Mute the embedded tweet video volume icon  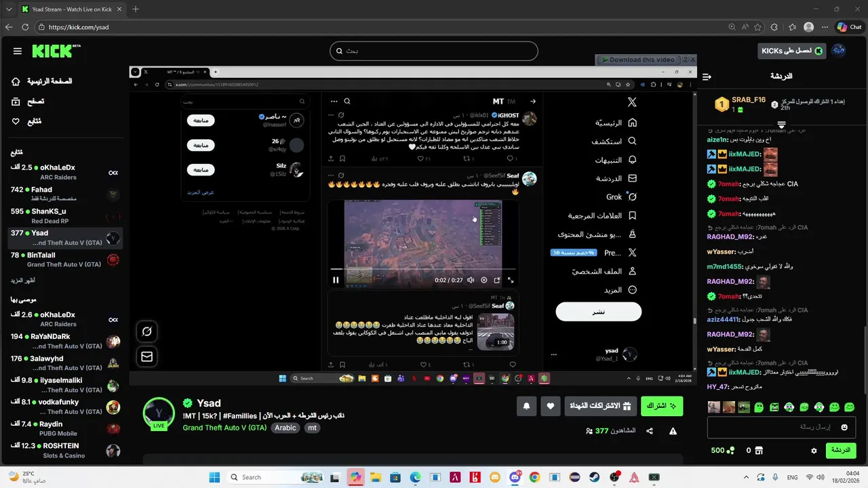(x=471, y=280)
